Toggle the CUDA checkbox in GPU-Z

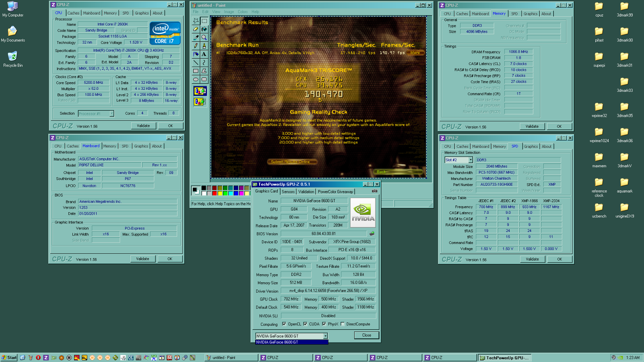coord(305,324)
